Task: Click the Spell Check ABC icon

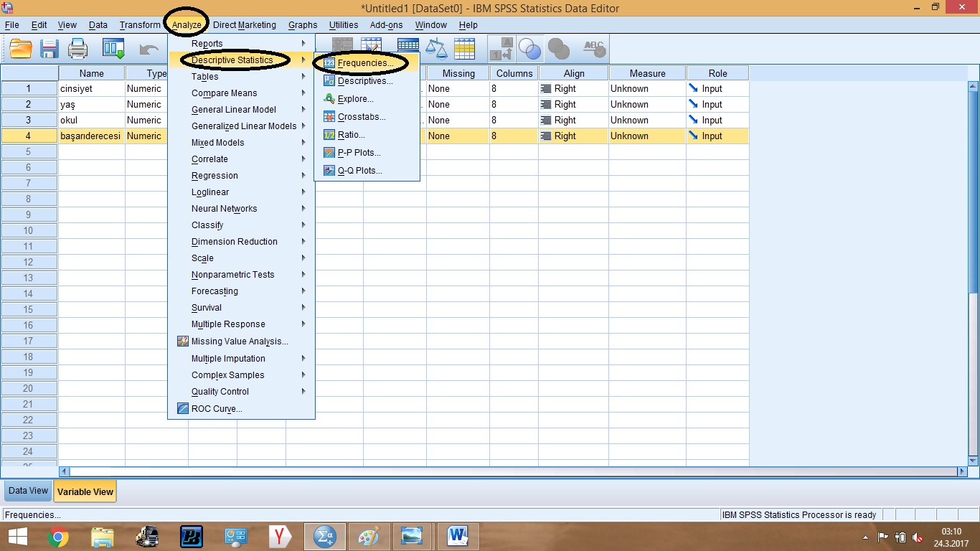Action: (x=594, y=48)
